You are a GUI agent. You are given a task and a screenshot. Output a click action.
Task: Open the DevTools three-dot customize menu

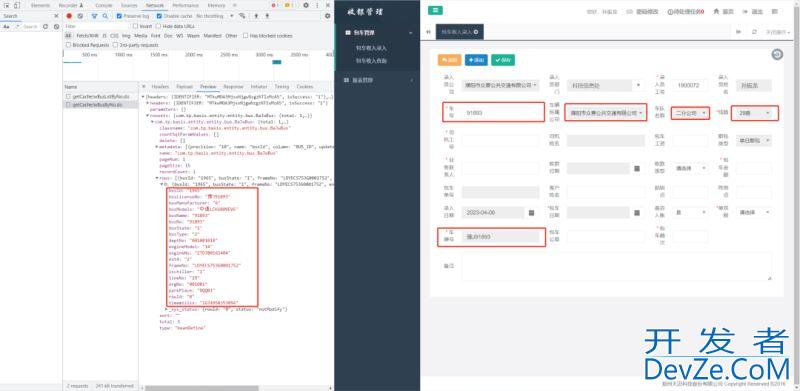pyautogui.click(x=316, y=5)
